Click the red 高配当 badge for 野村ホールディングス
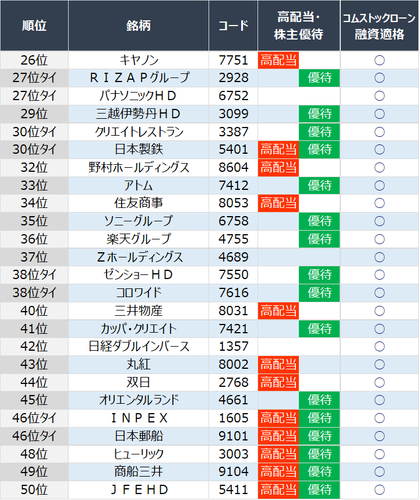420x500 pixels. click(x=278, y=167)
